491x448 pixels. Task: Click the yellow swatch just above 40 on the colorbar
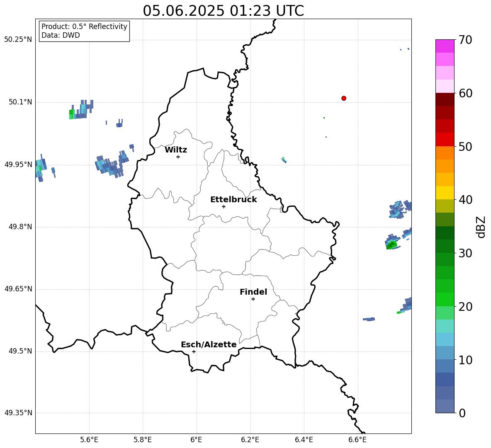pyautogui.click(x=445, y=193)
